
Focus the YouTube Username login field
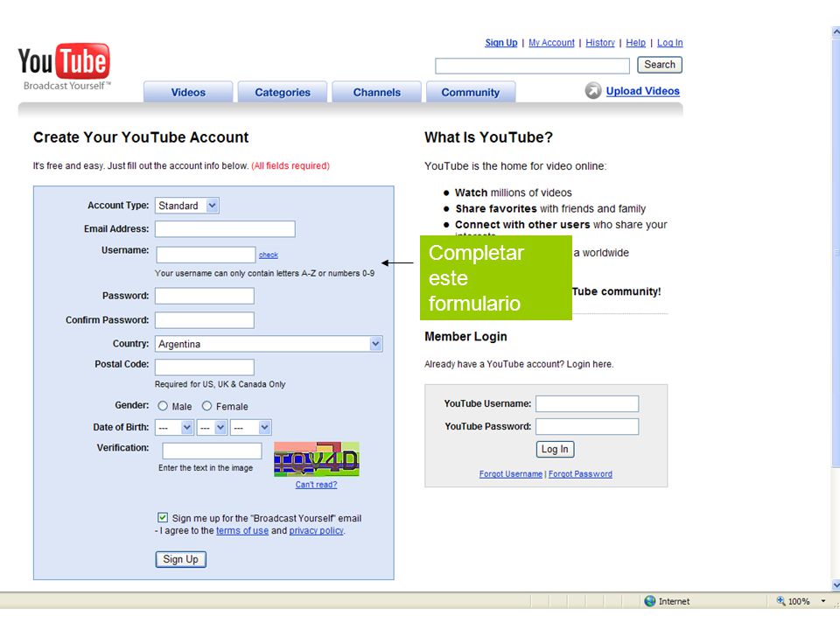587,403
